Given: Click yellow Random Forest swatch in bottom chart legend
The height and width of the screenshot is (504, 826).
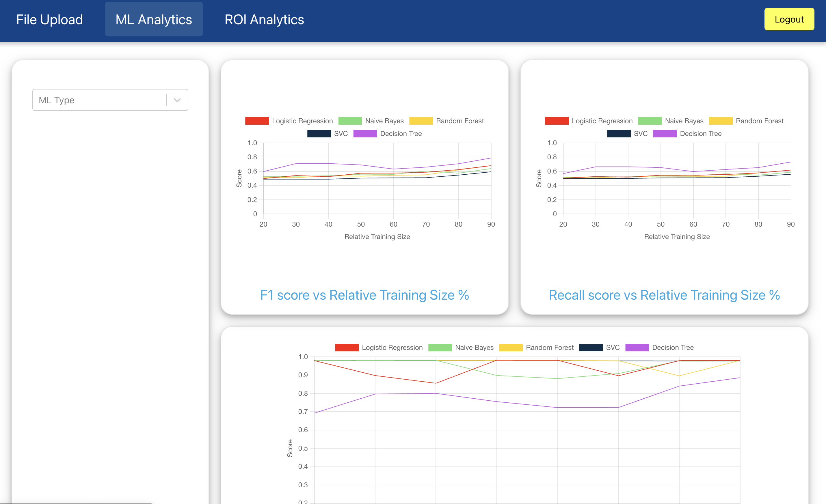Looking at the screenshot, I should click(x=511, y=348).
